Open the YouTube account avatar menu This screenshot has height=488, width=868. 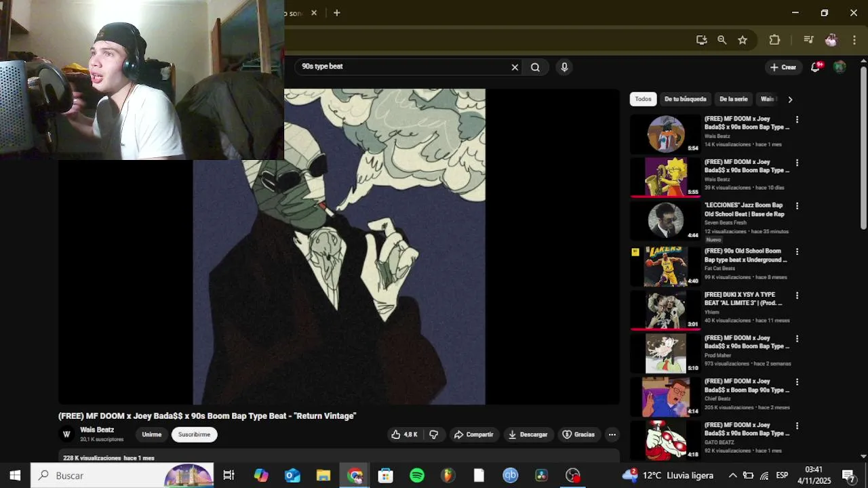(840, 67)
